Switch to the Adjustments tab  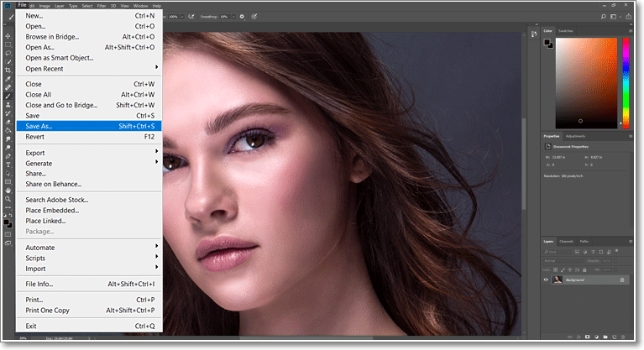pyautogui.click(x=575, y=136)
